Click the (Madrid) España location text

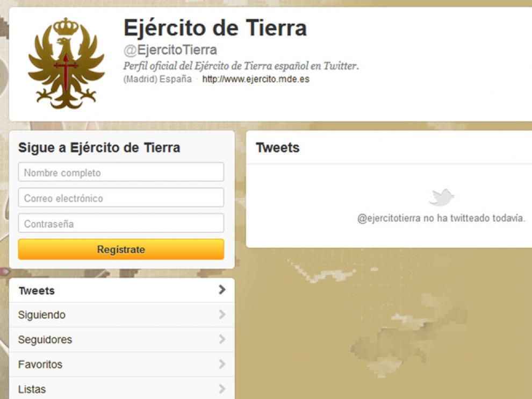(157, 79)
